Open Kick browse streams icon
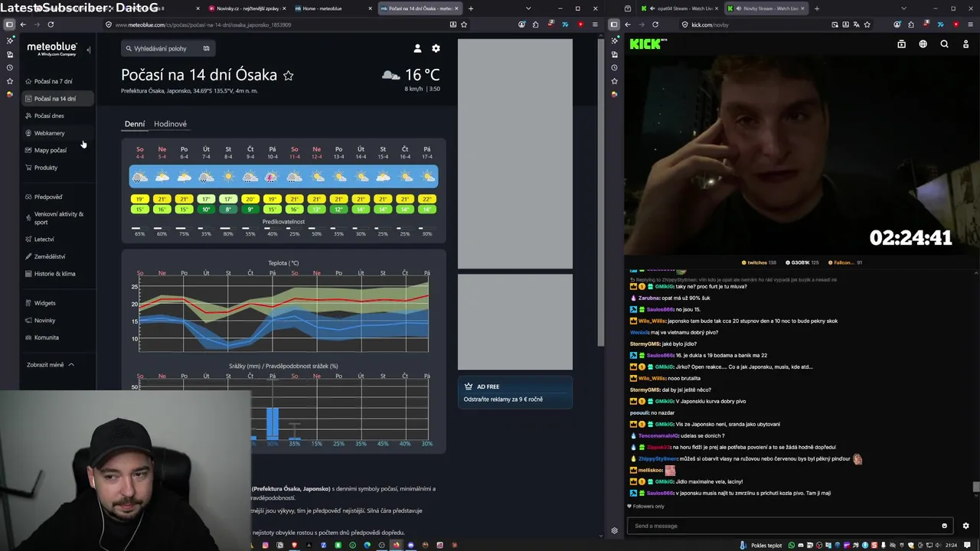The height and width of the screenshot is (551, 980). pos(901,44)
